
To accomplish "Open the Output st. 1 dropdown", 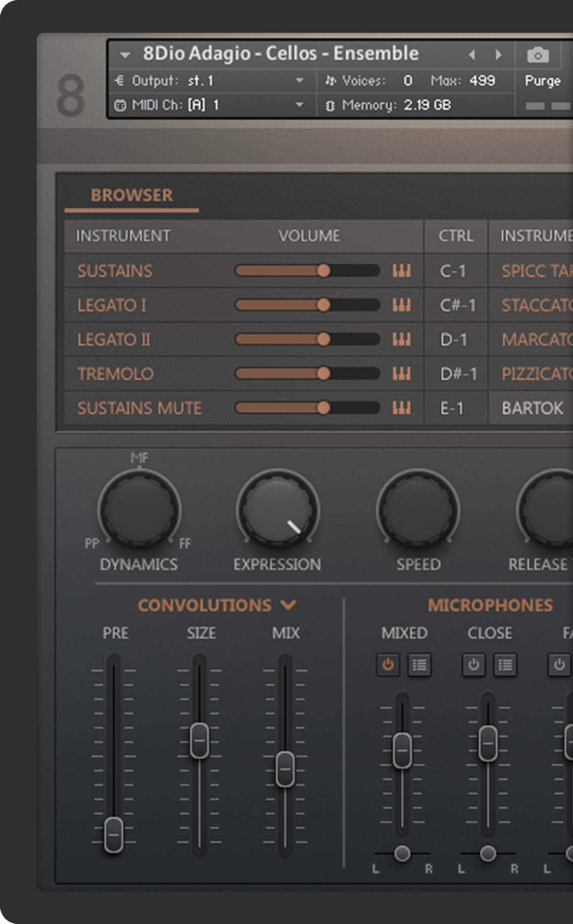I will click(x=299, y=81).
